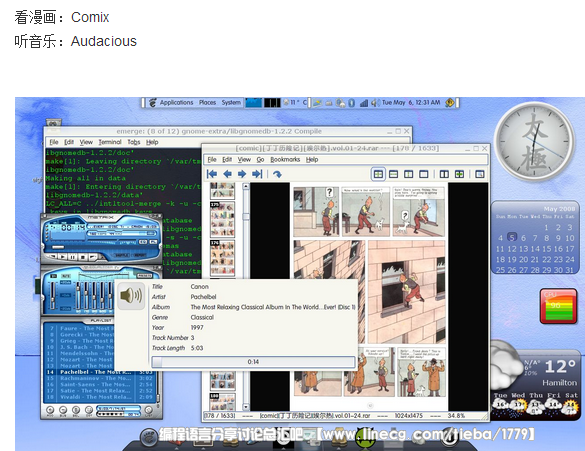Toggle fit width mode in Comix
Screen dimensions: 585x451
(393, 174)
